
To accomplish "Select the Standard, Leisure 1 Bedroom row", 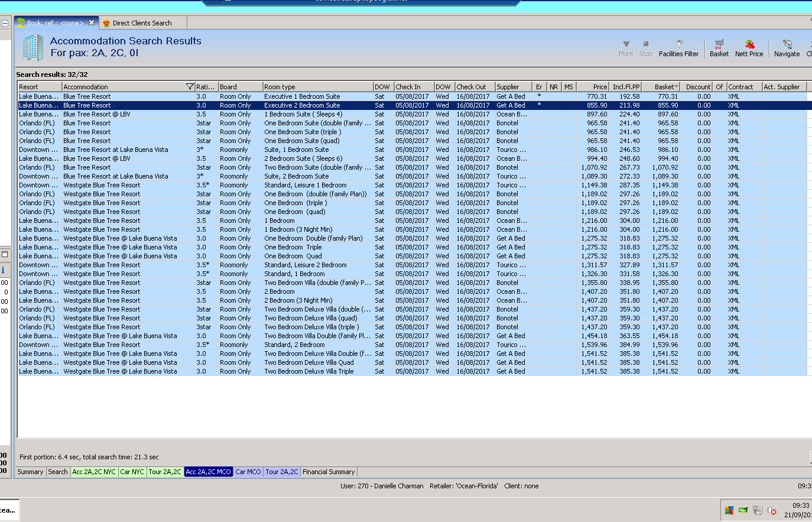I will click(412, 185).
